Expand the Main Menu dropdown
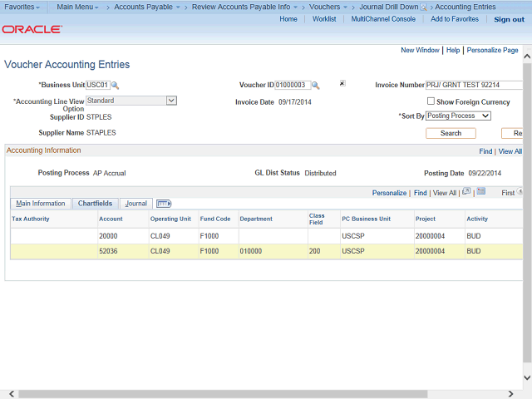 (x=77, y=7)
